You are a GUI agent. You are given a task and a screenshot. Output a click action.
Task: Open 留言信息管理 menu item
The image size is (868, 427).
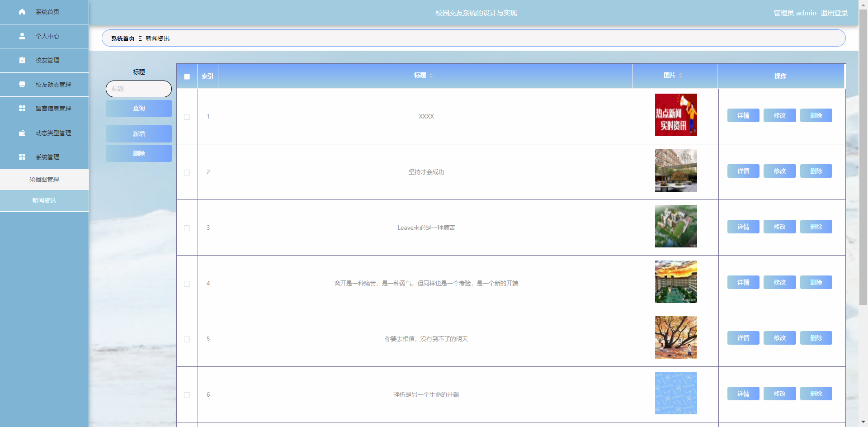click(44, 109)
